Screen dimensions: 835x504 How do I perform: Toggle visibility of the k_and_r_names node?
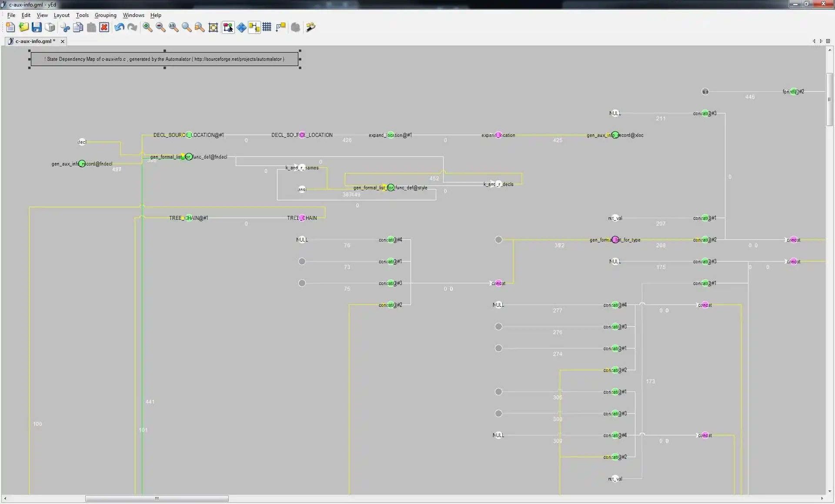pyautogui.click(x=302, y=167)
